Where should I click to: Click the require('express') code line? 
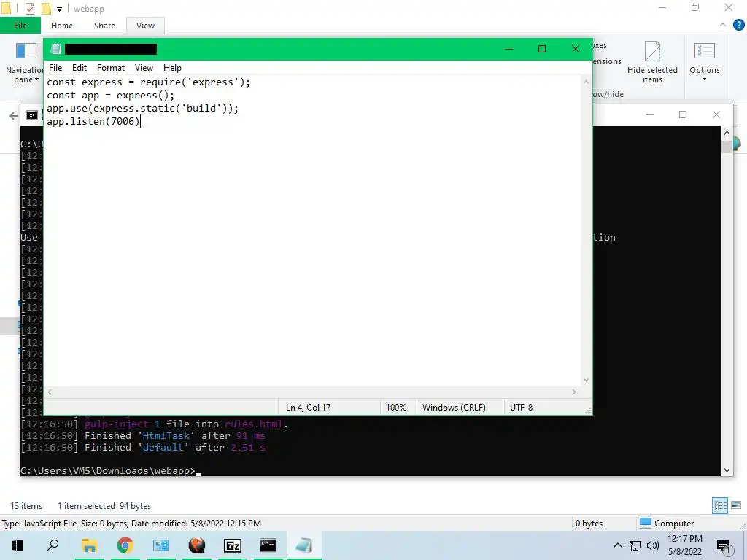[148, 82]
